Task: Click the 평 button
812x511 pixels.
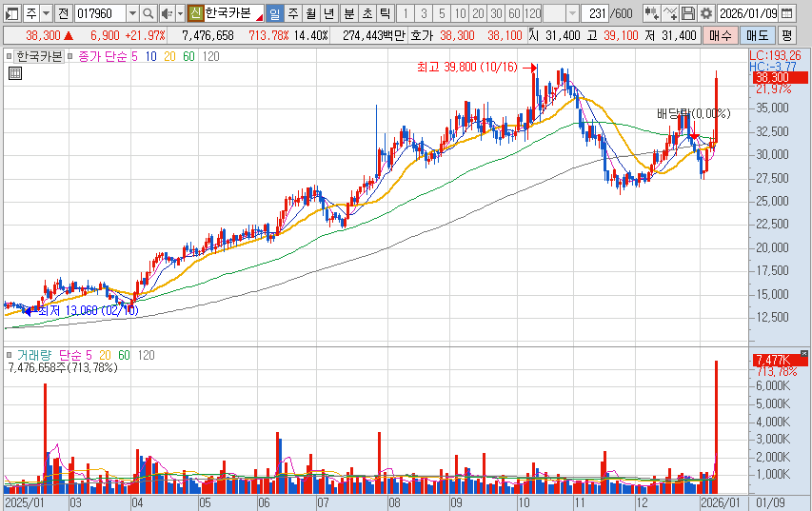Action: [786, 35]
